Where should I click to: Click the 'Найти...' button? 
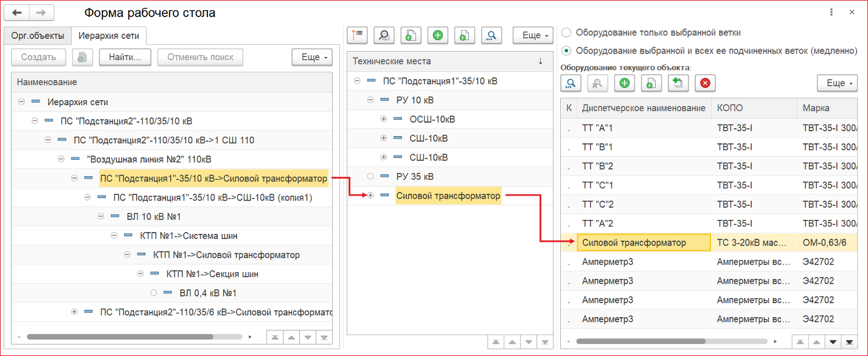(x=125, y=57)
